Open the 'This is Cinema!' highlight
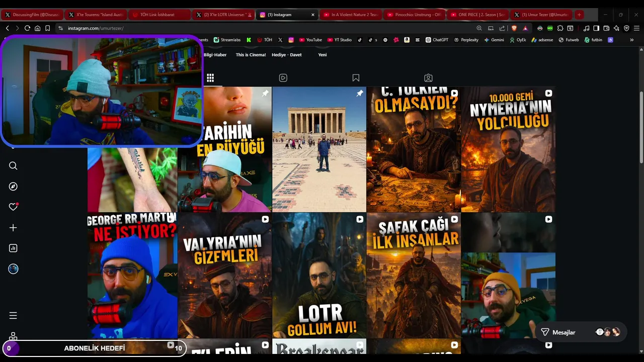 tap(251, 55)
